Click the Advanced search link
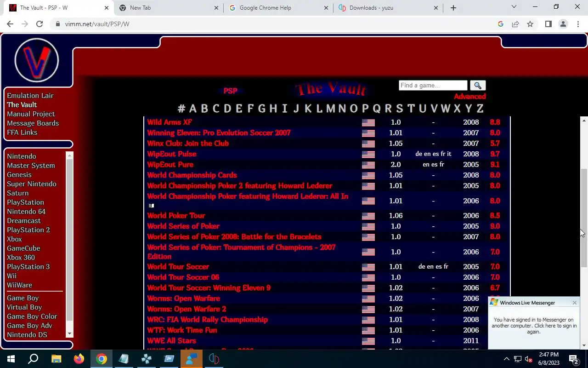Image resolution: width=588 pixels, height=368 pixels. (x=469, y=97)
